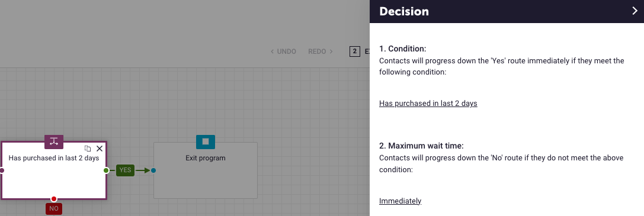This screenshot has height=216, width=644.
Task: Collapse the Decision panel with the chevron arrow
Action: pos(635,11)
